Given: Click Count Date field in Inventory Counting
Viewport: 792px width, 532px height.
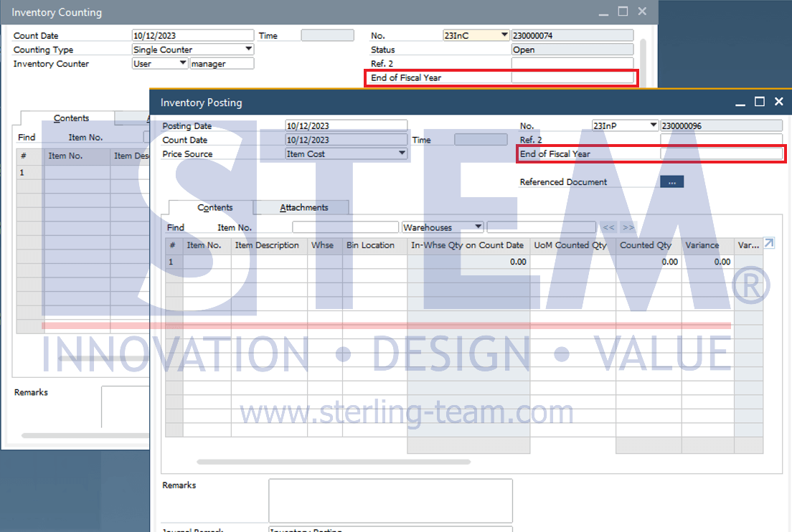Looking at the screenshot, I should pos(192,35).
